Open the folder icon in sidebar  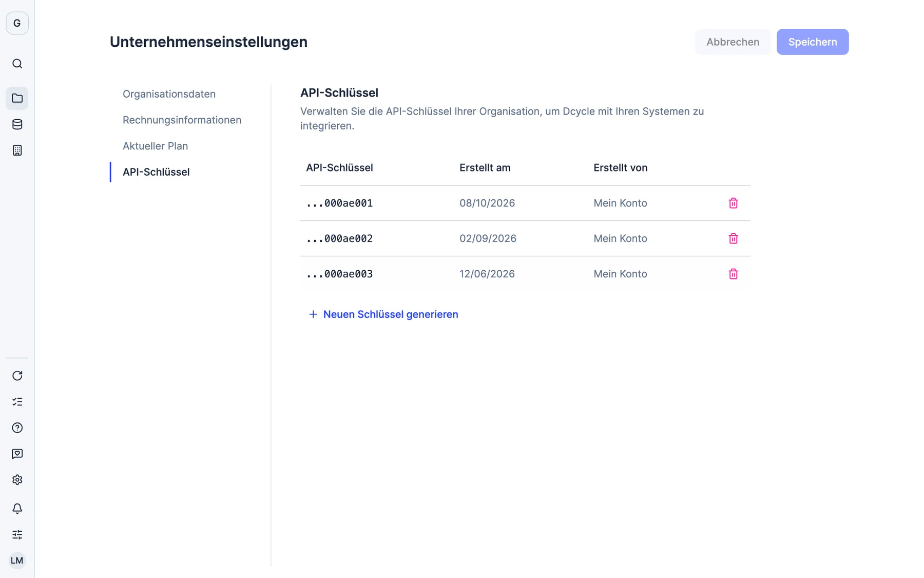[x=17, y=98]
